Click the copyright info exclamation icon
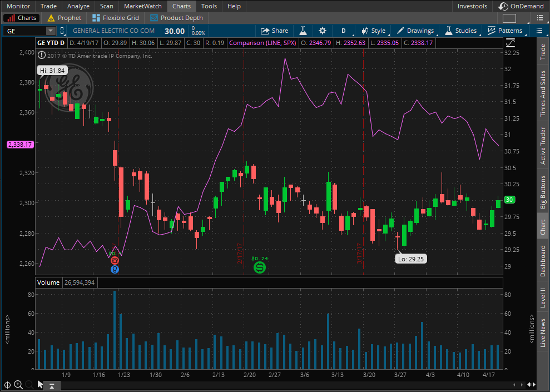Viewport: 550px width, 392px height. click(x=41, y=56)
